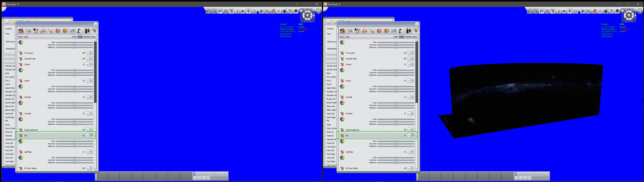Viewport: 644px width, 182px height.
Task: Select the plus-shaped move tool in the left window toolbar
Action: tap(248, 11)
